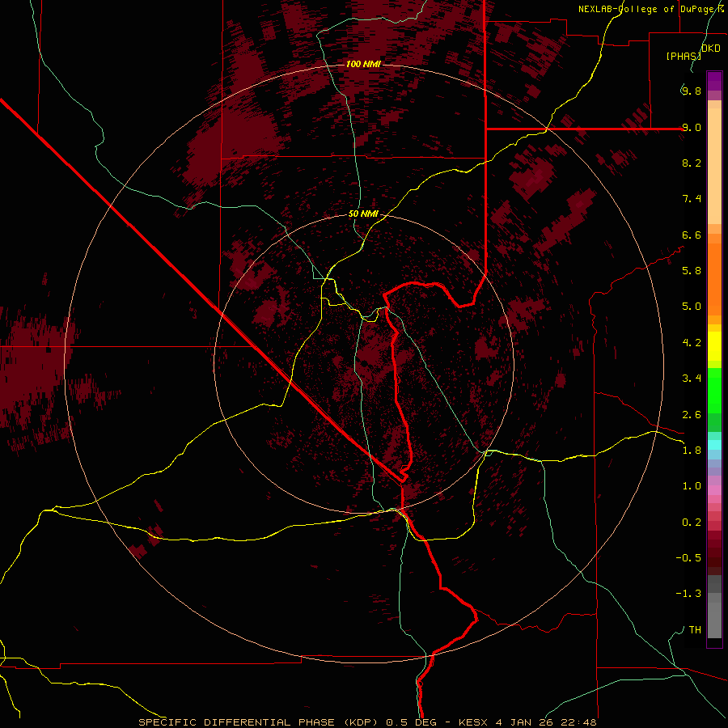Click the 100 NMI range ring label
Image resolution: width=728 pixels, height=728 pixels.
pyautogui.click(x=363, y=64)
